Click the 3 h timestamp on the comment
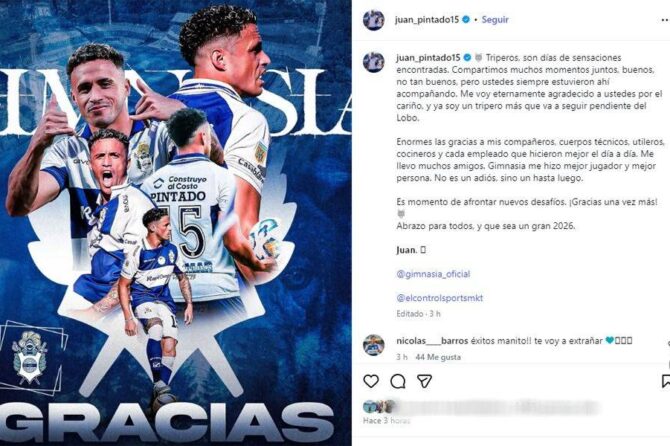This screenshot has width=670, height=446. click(402, 357)
